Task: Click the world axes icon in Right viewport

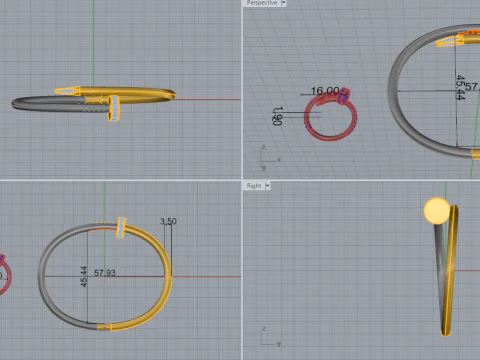Action: click(271, 337)
